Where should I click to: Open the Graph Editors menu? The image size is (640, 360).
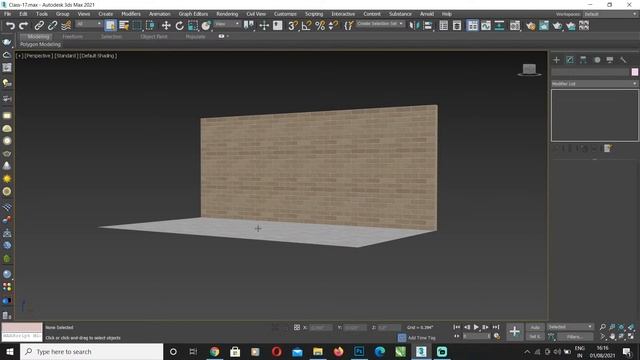pyautogui.click(x=193, y=14)
